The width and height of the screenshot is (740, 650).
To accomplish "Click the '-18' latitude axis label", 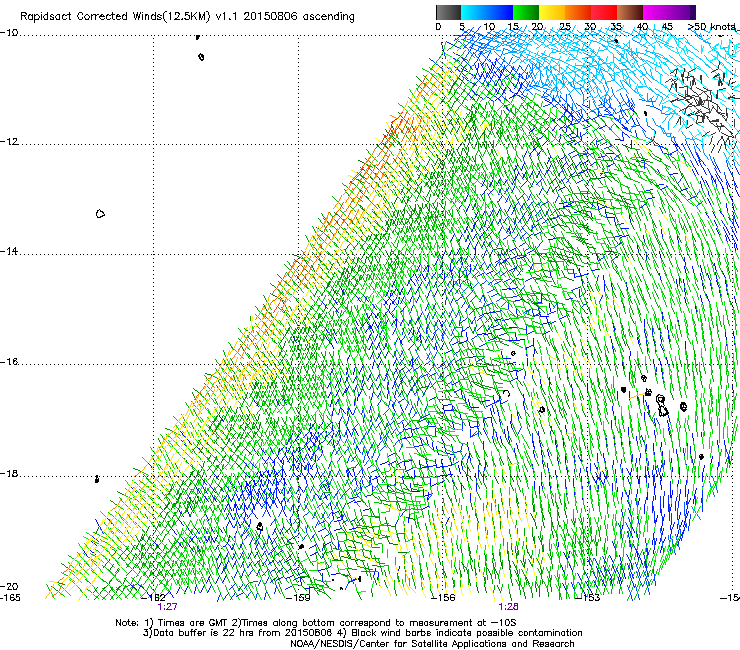I will 9,473.
